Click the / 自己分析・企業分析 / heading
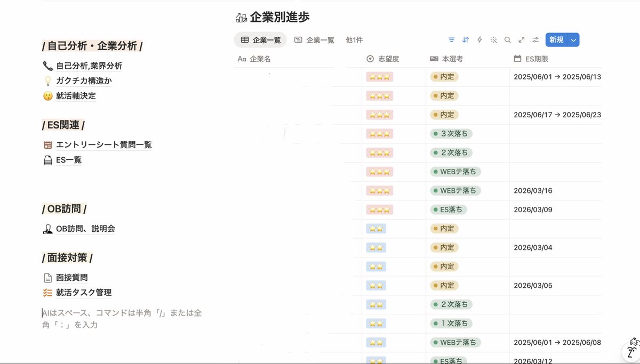This screenshot has width=640, height=364. (92, 46)
